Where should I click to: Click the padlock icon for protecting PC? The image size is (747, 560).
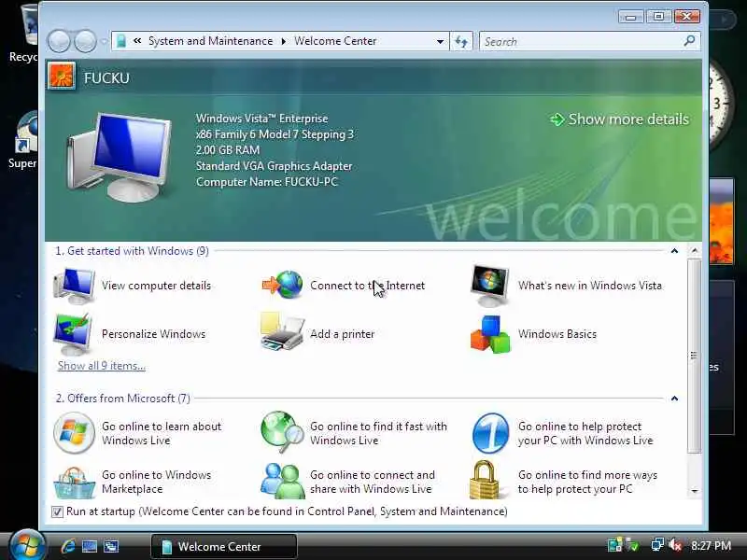click(x=484, y=480)
